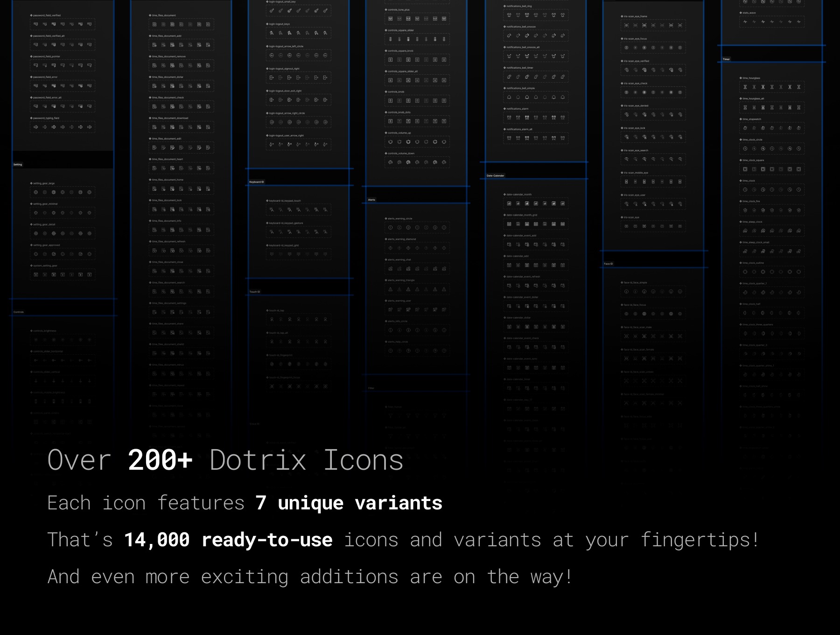Select a keyboard-id_keypad_gesture icon
Viewport: 840px width, 635px height.
[x=271, y=231]
